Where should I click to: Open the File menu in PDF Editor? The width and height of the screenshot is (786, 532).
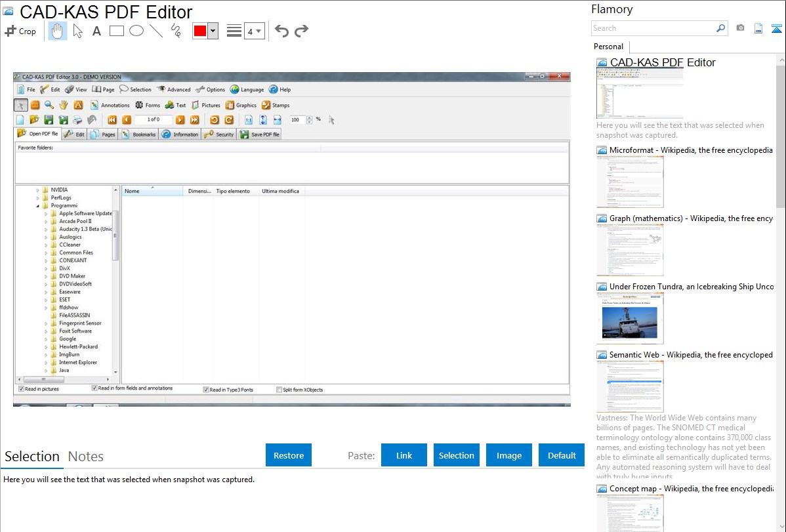26,90
